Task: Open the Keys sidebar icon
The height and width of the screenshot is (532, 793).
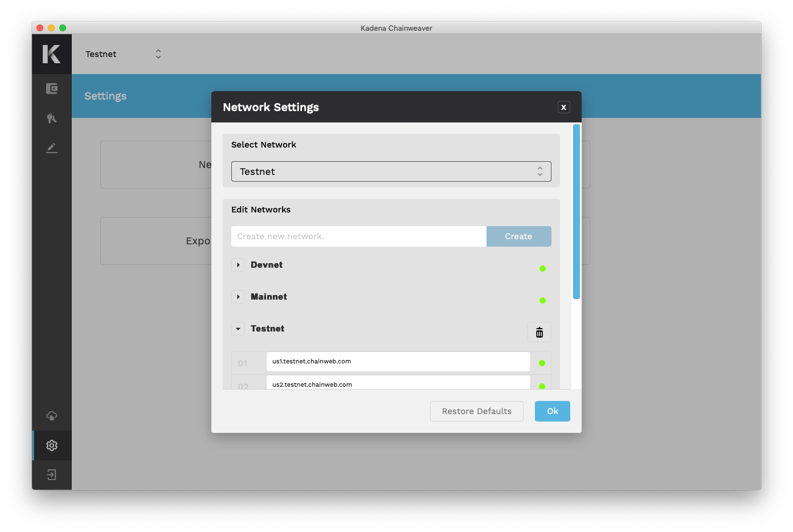Action: pyautogui.click(x=52, y=118)
